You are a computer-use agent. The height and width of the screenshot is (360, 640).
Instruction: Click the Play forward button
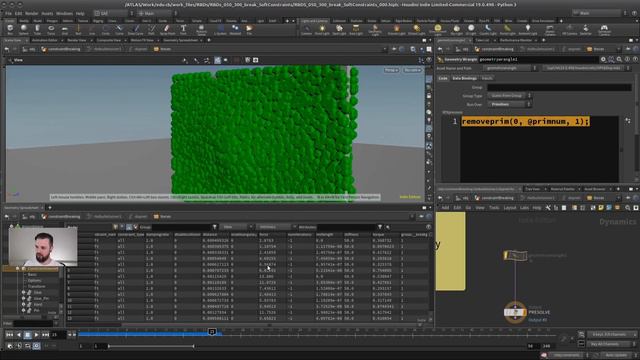(36, 335)
